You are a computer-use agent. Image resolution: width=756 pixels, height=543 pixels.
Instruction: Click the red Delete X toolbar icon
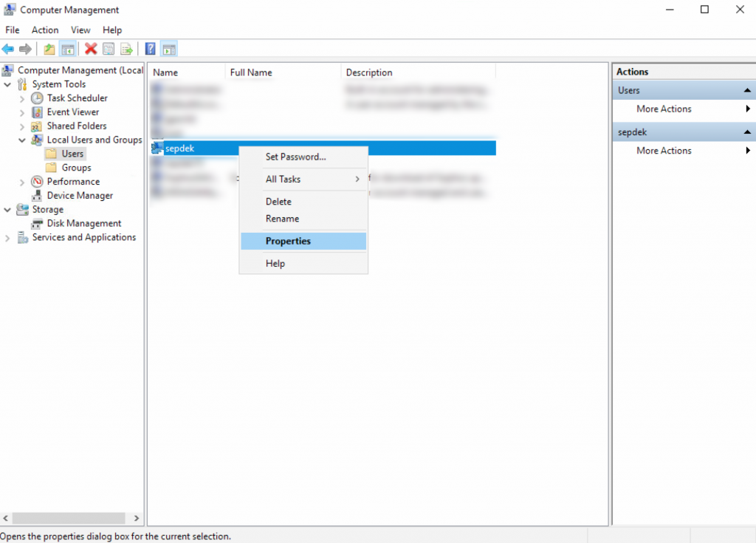point(91,49)
